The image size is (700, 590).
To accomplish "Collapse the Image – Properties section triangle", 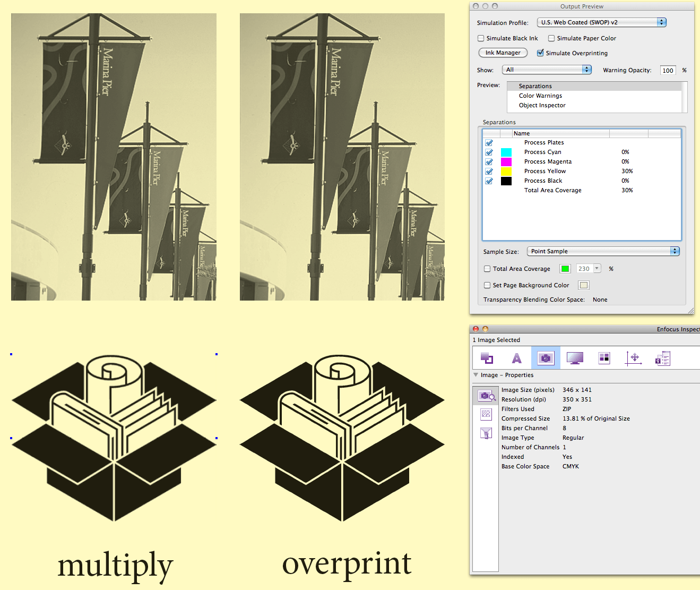I will point(476,375).
